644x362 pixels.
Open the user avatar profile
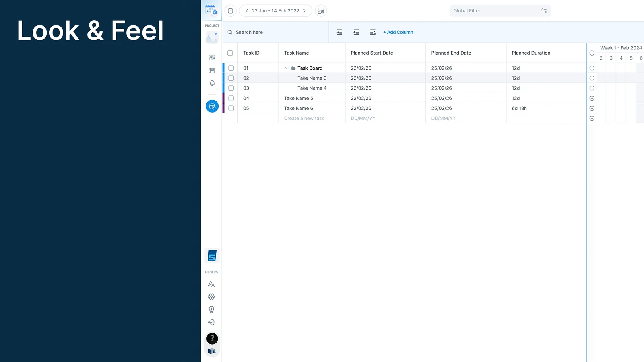point(212,339)
